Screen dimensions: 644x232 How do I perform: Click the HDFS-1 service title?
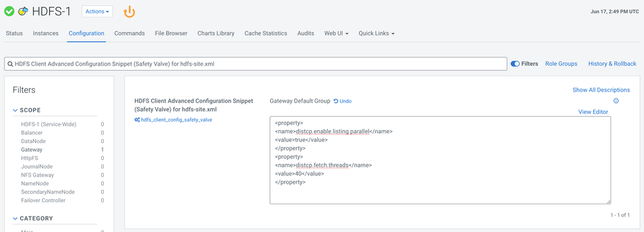tap(52, 12)
